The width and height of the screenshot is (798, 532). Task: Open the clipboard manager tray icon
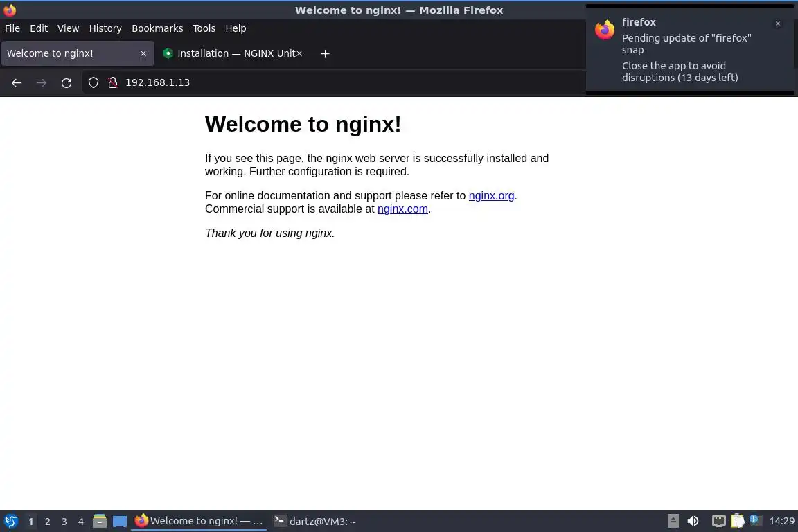pos(738,521)
